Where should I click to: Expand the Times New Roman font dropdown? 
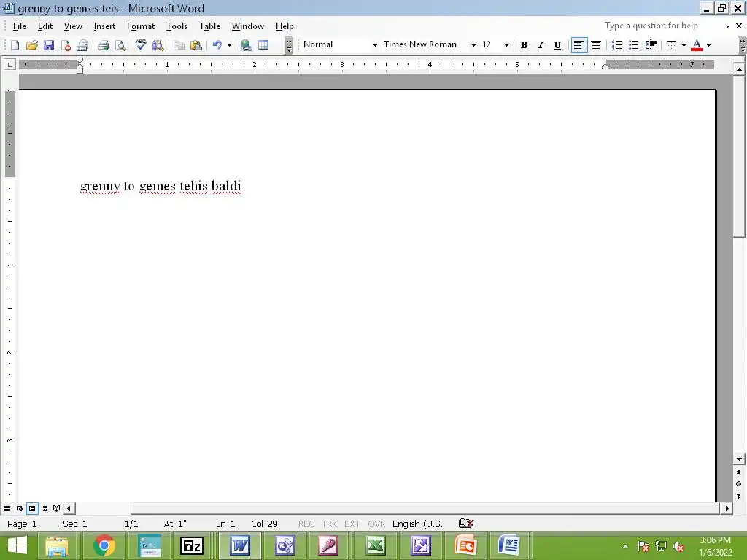473,45
